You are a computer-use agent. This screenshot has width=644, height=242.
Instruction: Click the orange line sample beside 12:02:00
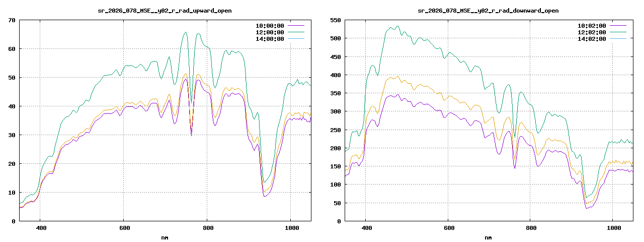click(618, 32)
